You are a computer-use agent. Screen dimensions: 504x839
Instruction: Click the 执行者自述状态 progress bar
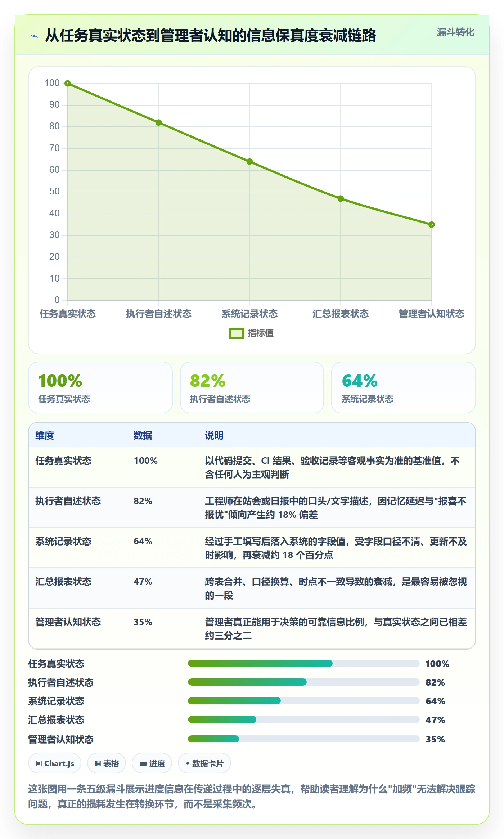pyautogui.click(x=303, y=682)
